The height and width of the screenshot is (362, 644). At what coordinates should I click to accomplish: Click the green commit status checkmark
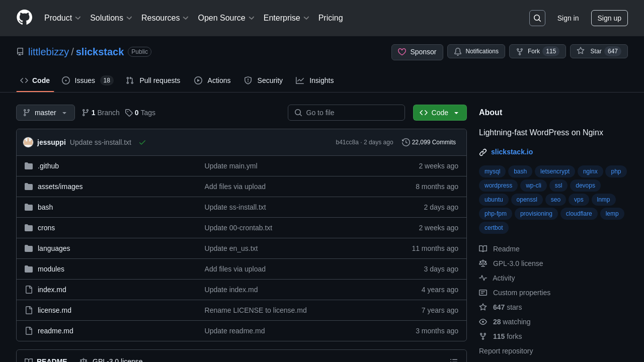[x=142, y=142]
